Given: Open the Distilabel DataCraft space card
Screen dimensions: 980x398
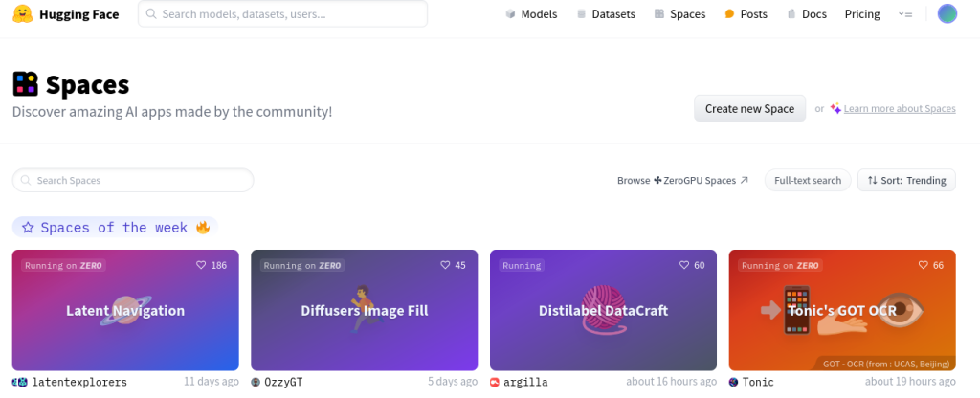Looking at the screenshot, I should (x=603, y=310).
